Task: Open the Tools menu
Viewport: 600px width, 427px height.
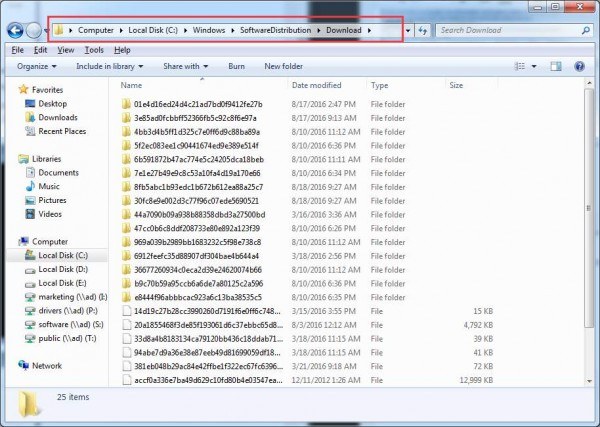Action: 94,50
